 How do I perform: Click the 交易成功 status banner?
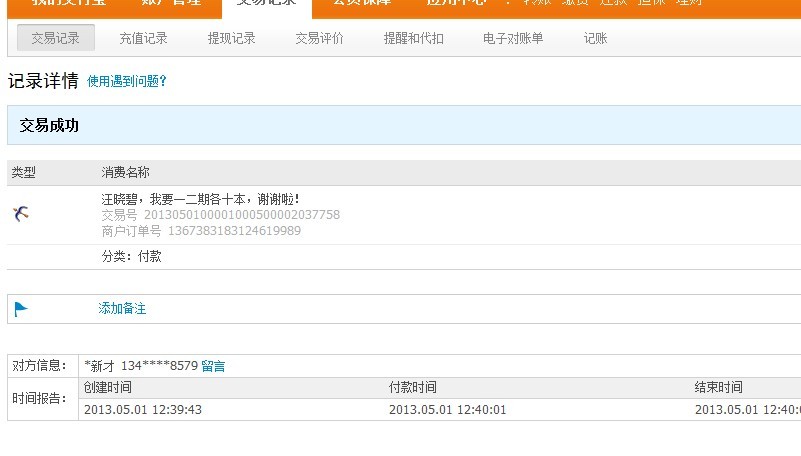click(49, 125)
